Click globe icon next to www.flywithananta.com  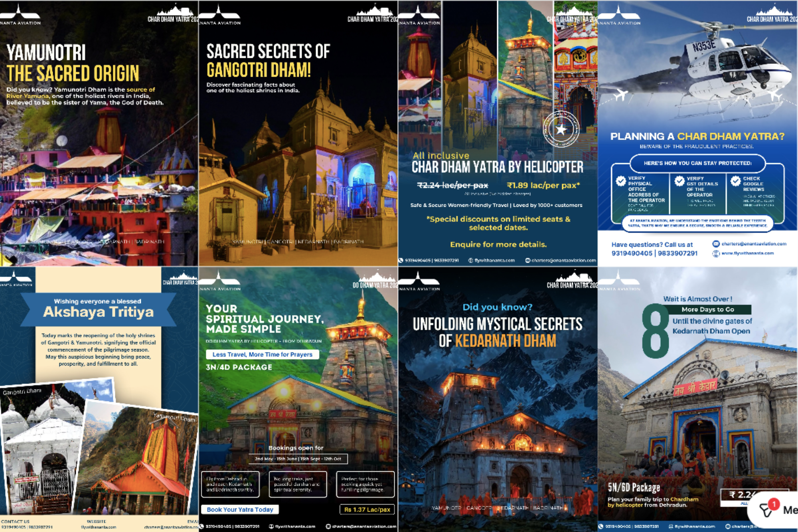point(716,253)
